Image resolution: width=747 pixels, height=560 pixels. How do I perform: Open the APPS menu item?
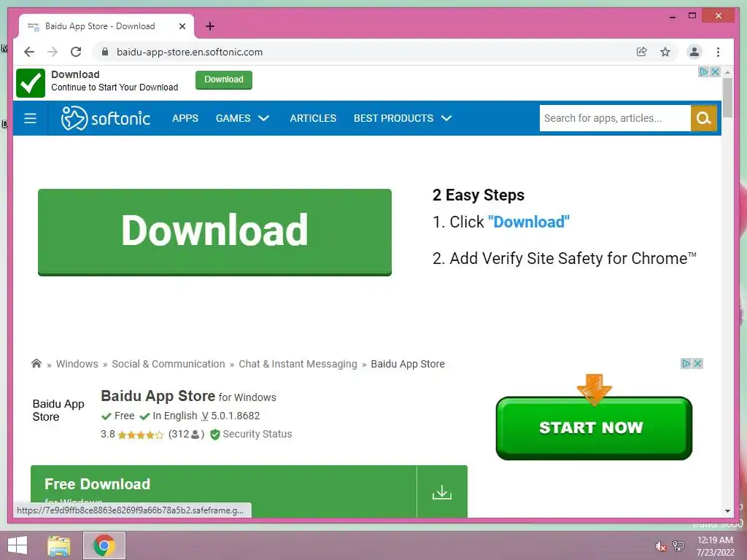[x=185, y=118]
